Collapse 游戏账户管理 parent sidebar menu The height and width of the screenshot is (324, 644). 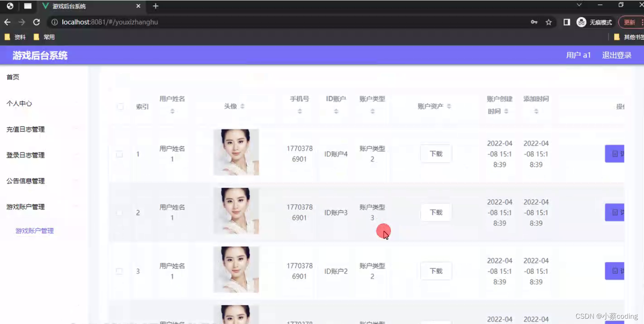tap(26, 207)
